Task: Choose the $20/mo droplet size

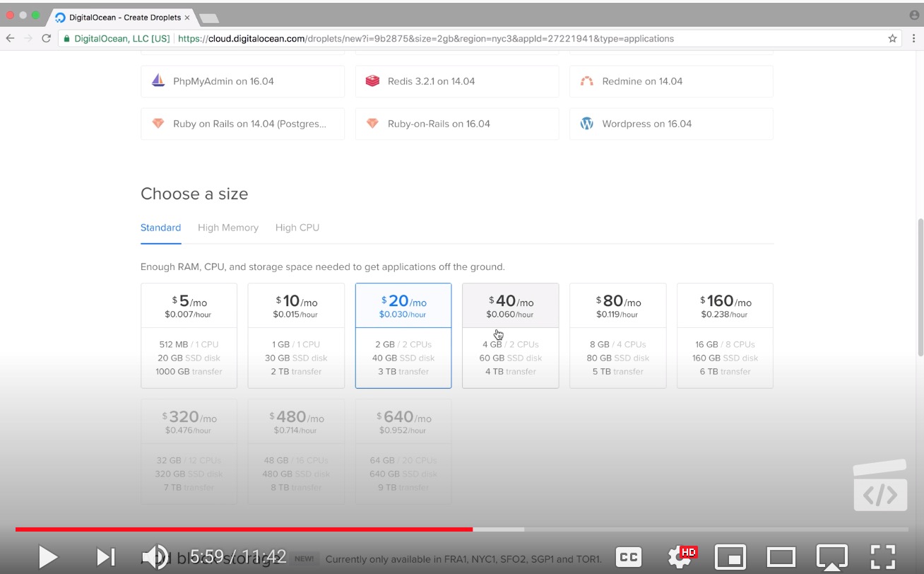Action: coord(403,336)
